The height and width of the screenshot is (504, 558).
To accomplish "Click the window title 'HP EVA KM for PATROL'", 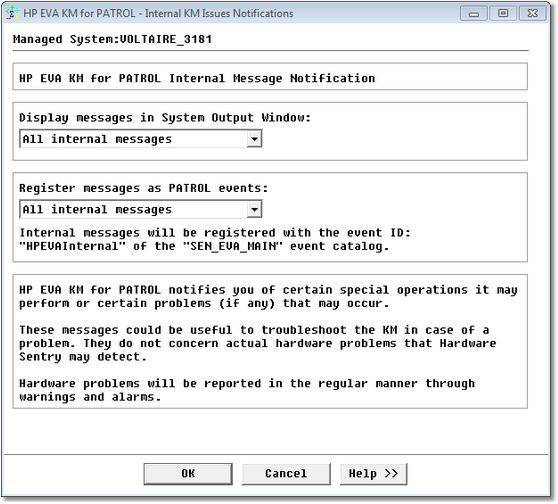I will click(x=158, y=14).
